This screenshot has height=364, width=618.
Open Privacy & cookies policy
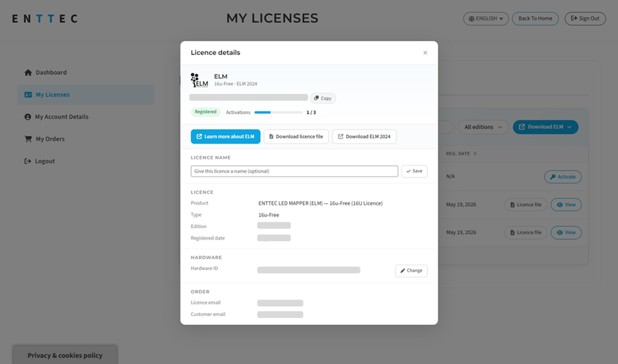click(65, 355)
